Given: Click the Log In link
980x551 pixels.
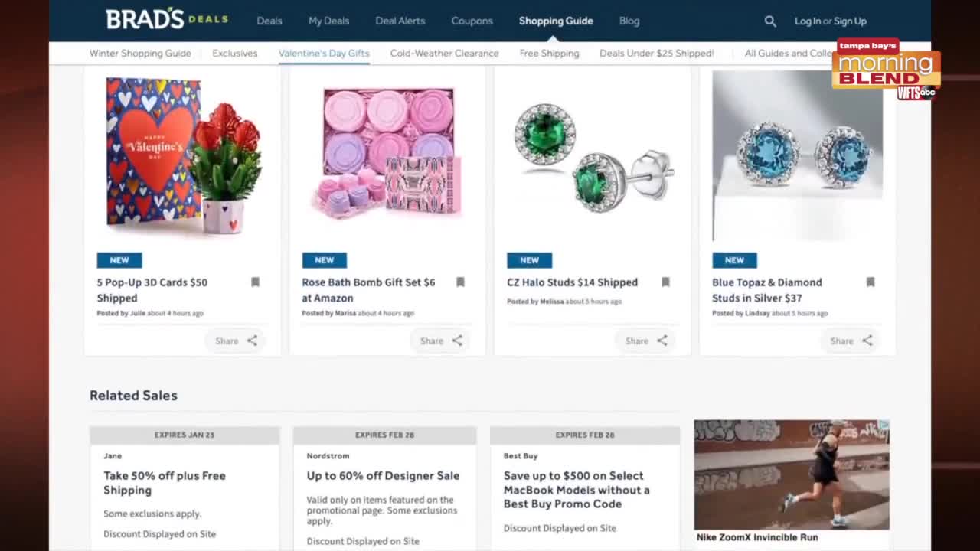Looking at the screenshot, I should tap(807, 21).
